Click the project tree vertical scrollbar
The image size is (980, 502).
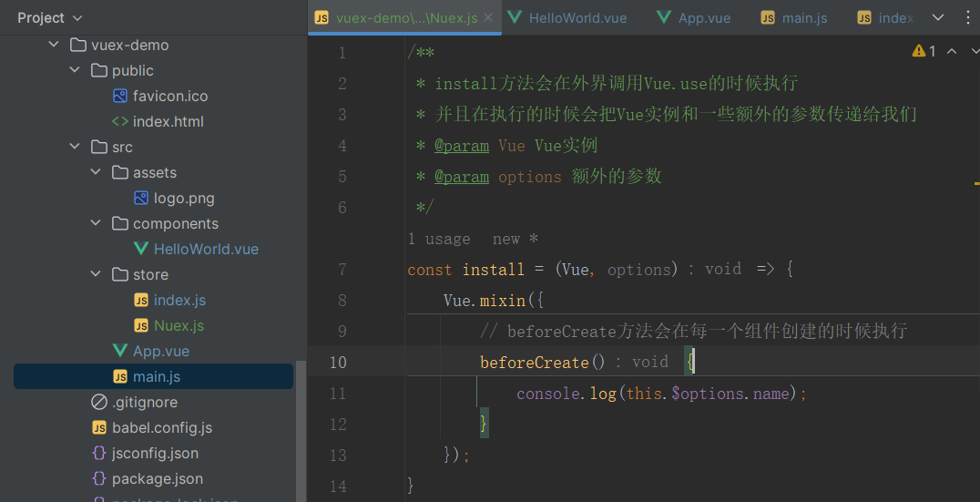(301, 431)
